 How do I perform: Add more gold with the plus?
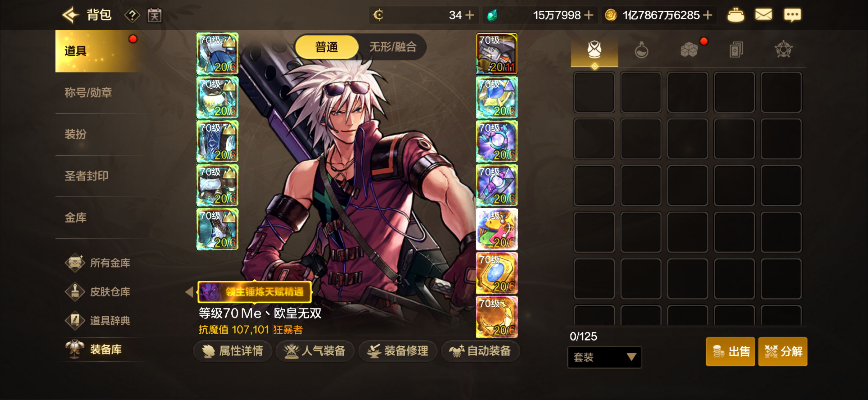pyautogui.click(x=708, y=15)
